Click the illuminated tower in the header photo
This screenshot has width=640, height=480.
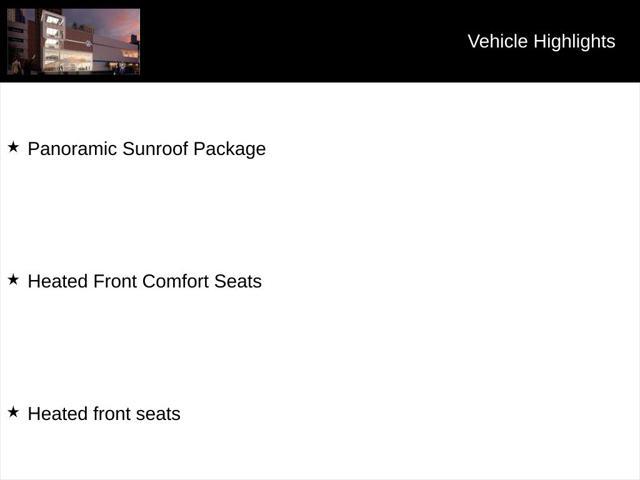point(53,41)
